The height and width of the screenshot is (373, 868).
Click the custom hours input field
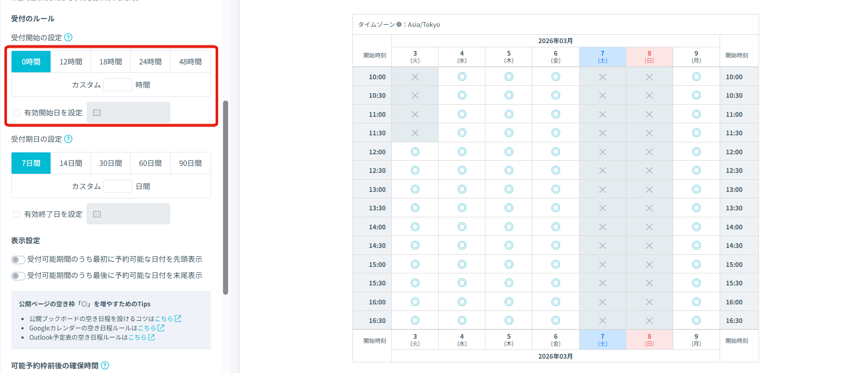click(118, 85)
